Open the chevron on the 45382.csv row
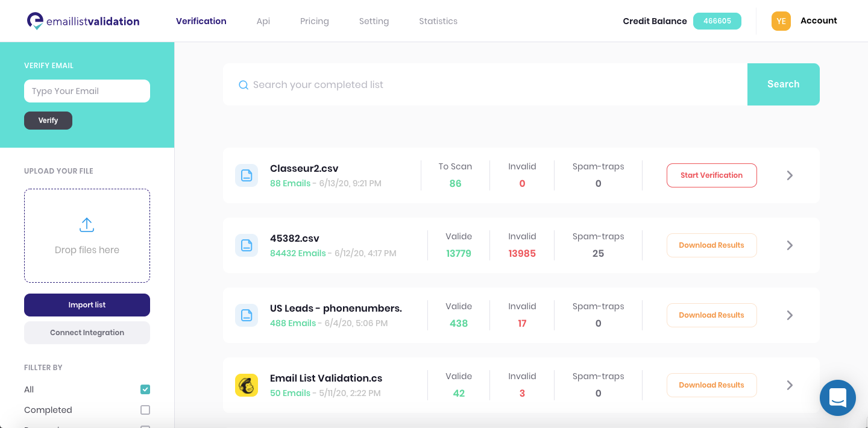The image size is (868, 428). pyautogui.click(x=790, y=245)
